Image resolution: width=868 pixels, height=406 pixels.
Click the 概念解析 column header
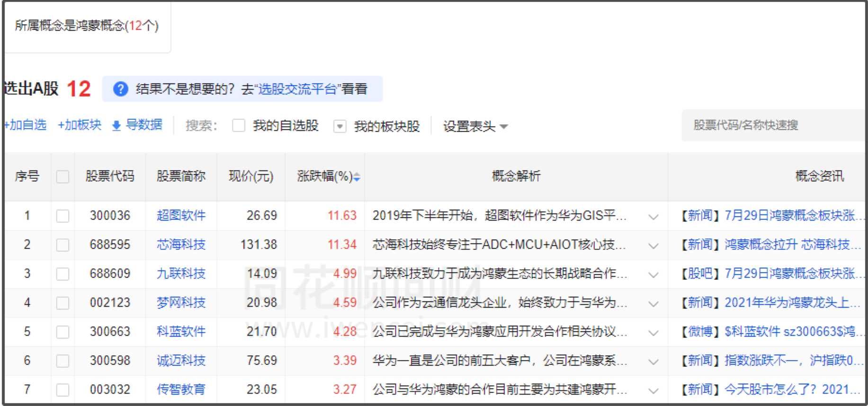pos(516,177)
